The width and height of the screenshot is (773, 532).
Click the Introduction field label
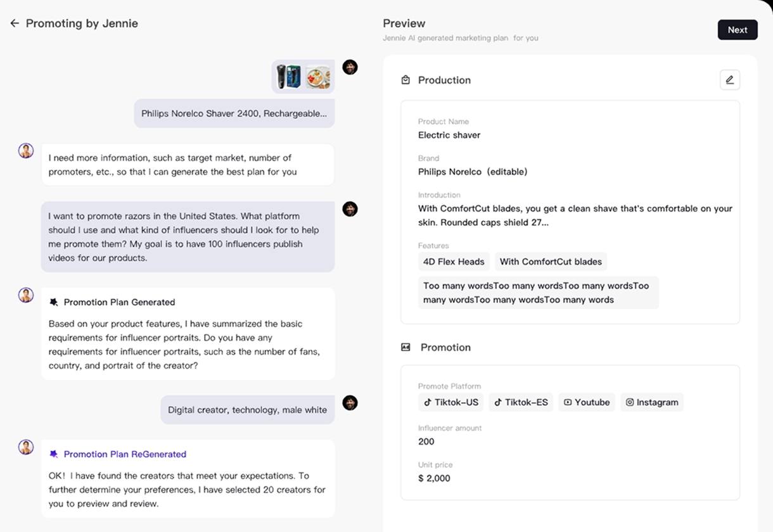[439, 195]
